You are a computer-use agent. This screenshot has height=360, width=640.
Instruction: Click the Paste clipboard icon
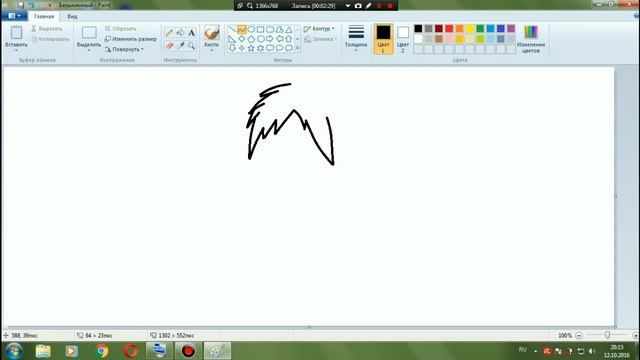(x=16, y=32)
